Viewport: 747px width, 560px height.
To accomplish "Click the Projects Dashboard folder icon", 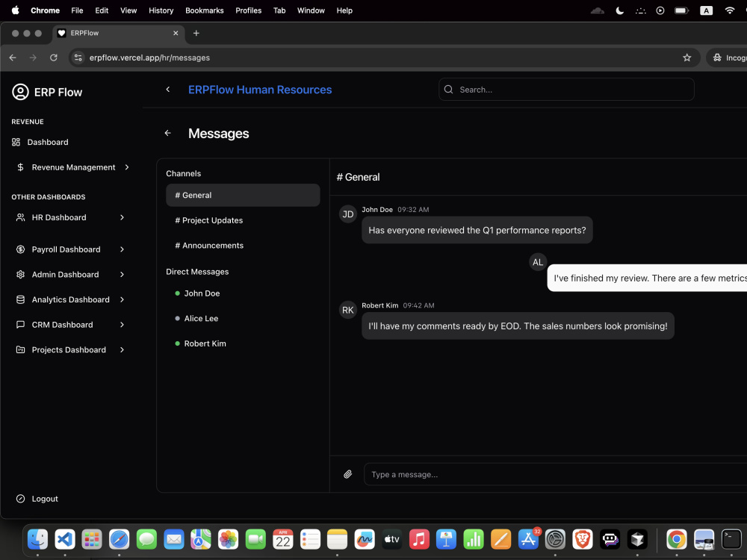I will click(20, 349).
